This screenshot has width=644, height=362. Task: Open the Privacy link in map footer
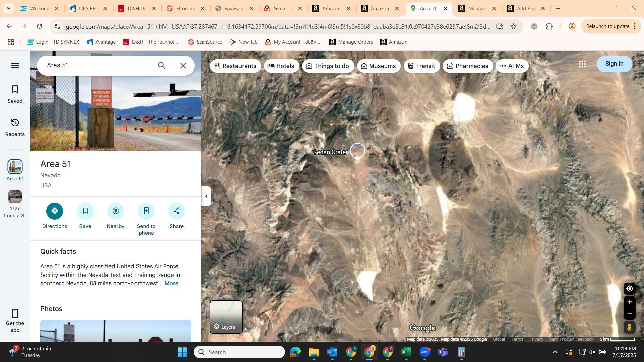pos(536,339)
